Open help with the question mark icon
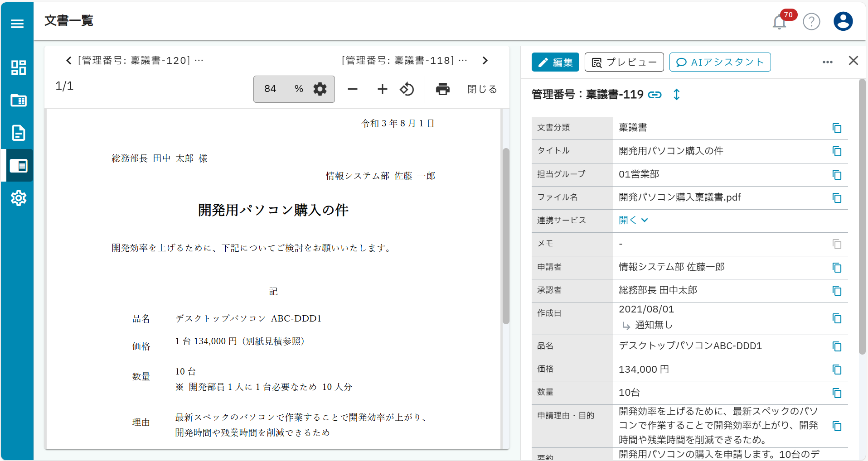This screenshot has width=868, height=461. click(x=811, y=21)
